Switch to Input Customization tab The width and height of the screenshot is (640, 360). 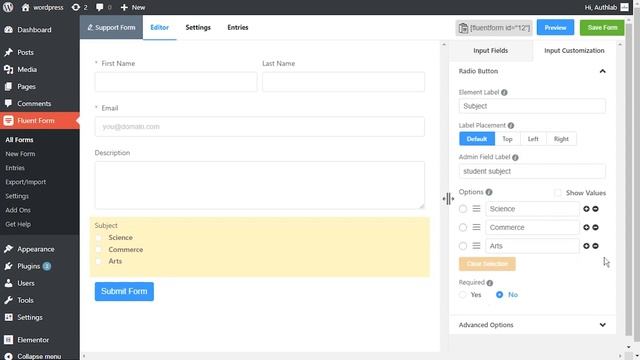click(x=574, y=51)
